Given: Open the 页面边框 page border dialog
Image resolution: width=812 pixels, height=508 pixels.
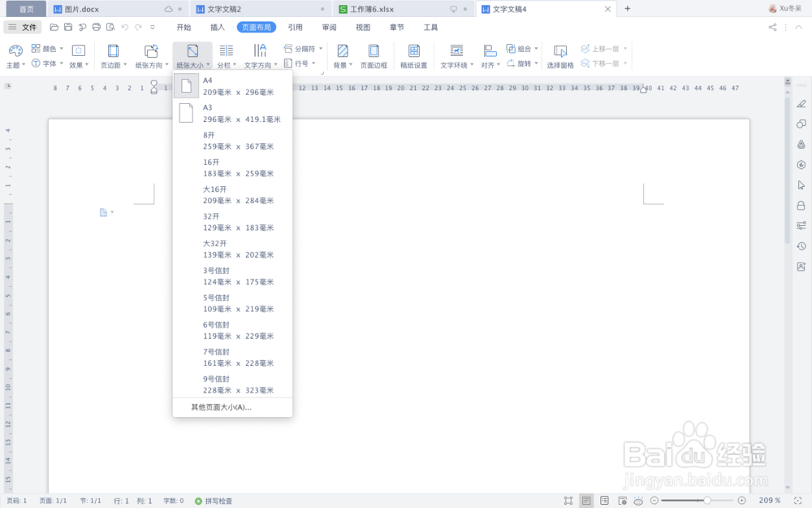Looking at the screenshot, I should (374, 56).
